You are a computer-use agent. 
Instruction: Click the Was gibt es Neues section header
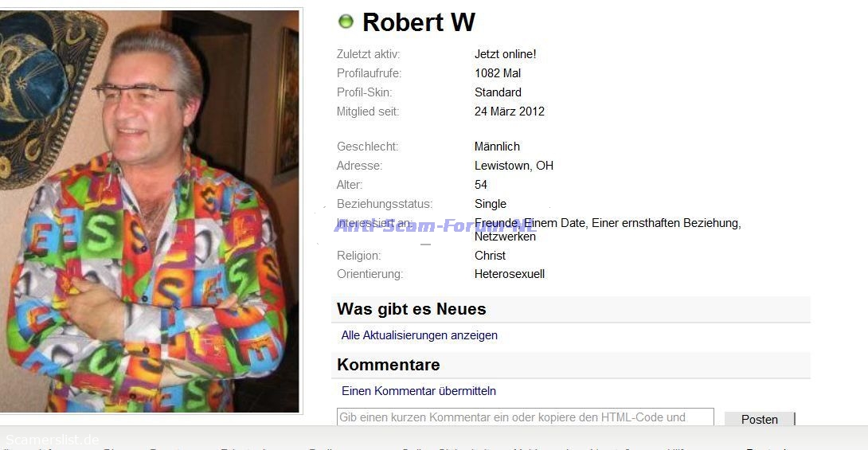click(571, 309)
